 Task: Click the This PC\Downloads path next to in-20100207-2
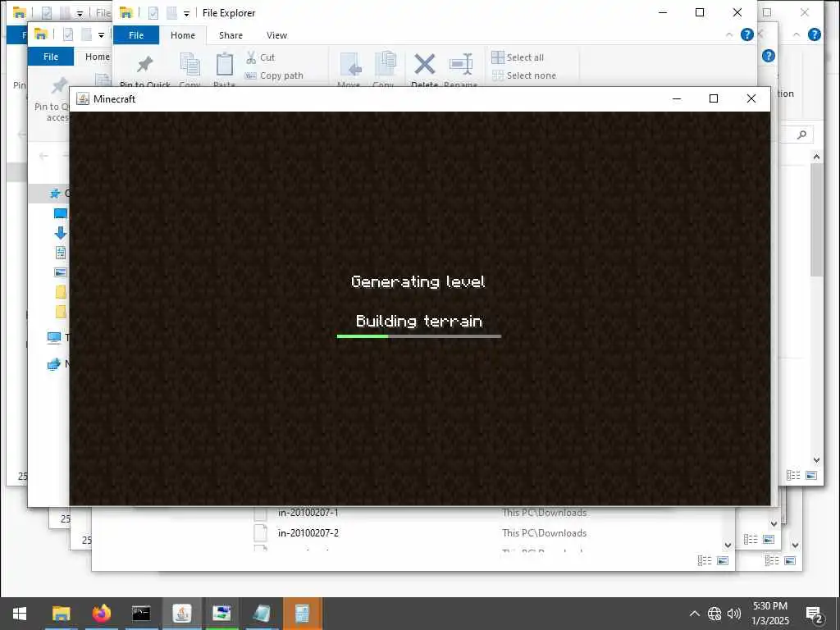(545, 533)
